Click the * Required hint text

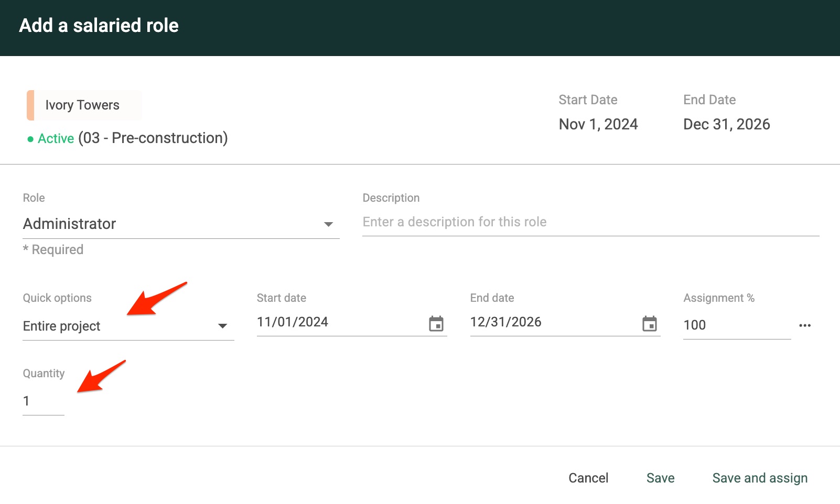(53, 249)
